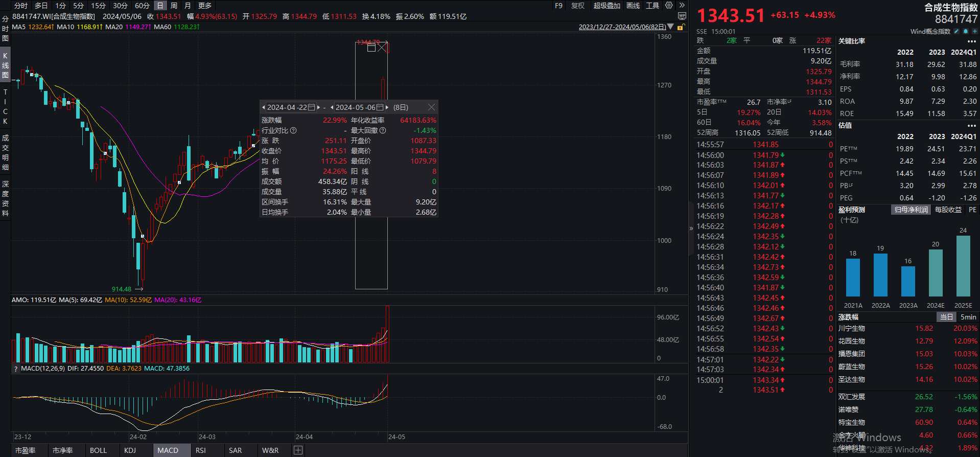Screen dimensions: 980x457
Task: Click the add indicator plus icon
Action: [298, 450]
